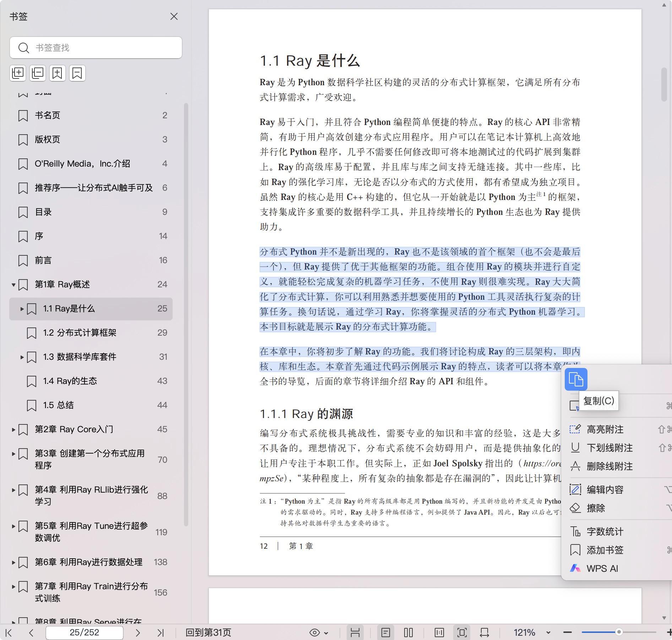672x640 pixels.
Task: Toggle fit-to-page full screen icon
Action: point(462,633)
